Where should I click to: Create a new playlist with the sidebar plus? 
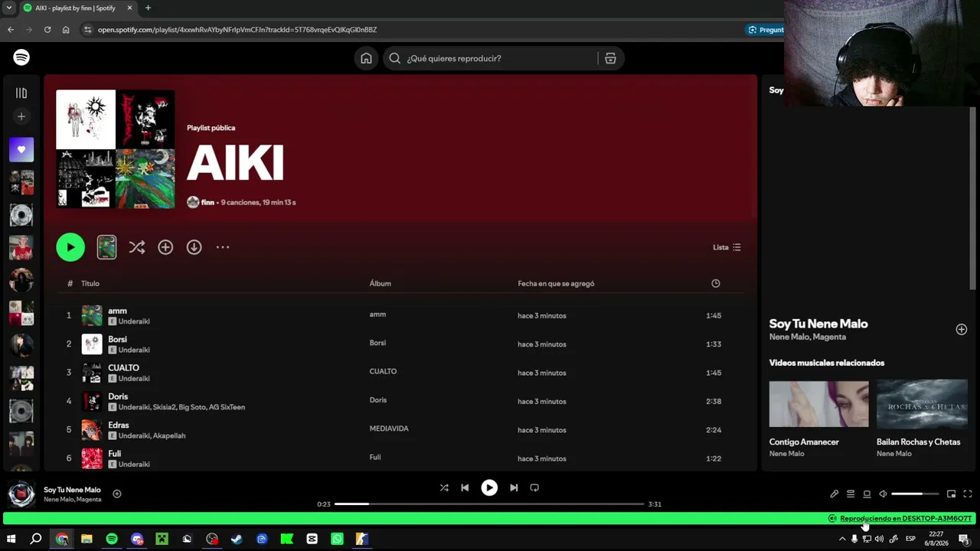(21, 116)
